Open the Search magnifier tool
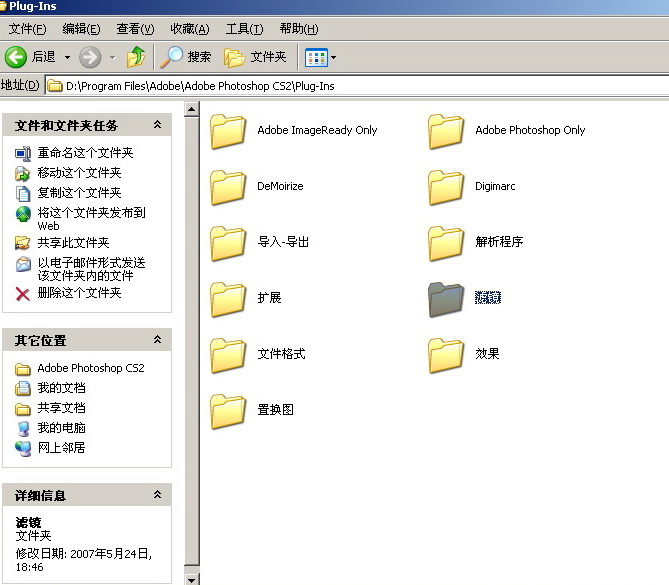 click(172, 57)
